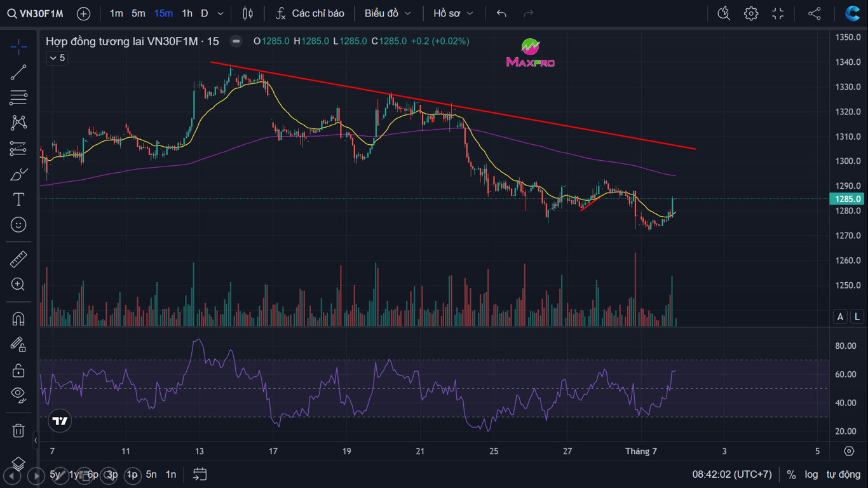This screenshot has height=488, width=868.
Task: Toggle magnet snap mode
Action: point(18,318)
